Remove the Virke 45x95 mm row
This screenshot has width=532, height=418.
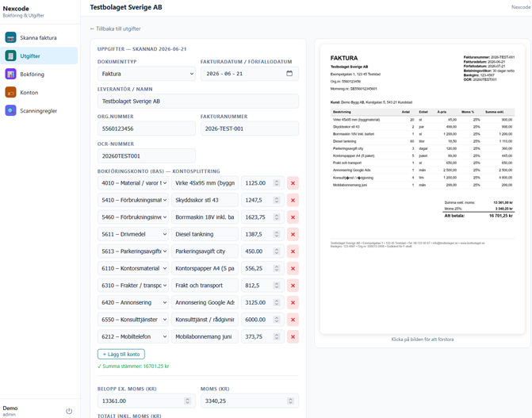(x=293, y=183)
